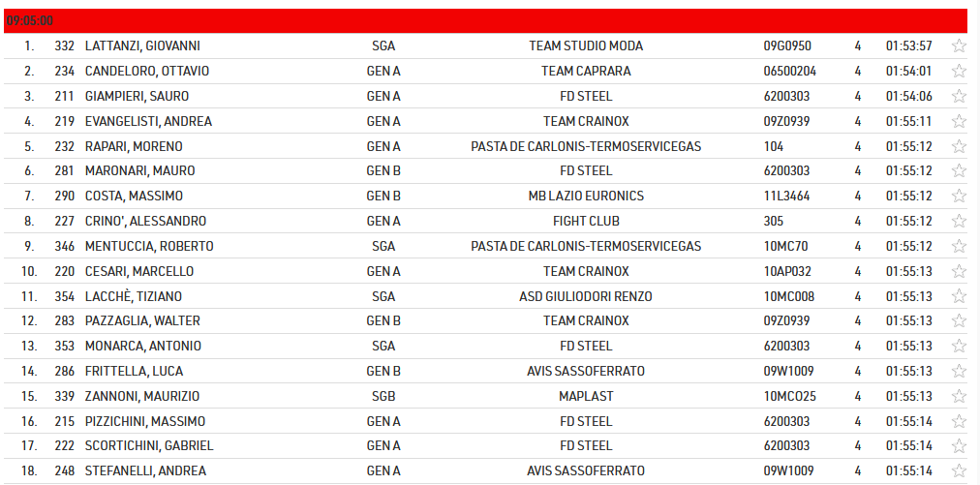The width and height of the screenshot is (980, 485).
Task: Toggle favorite star for Zannoni, Maurizio
Action: [959, 396]
